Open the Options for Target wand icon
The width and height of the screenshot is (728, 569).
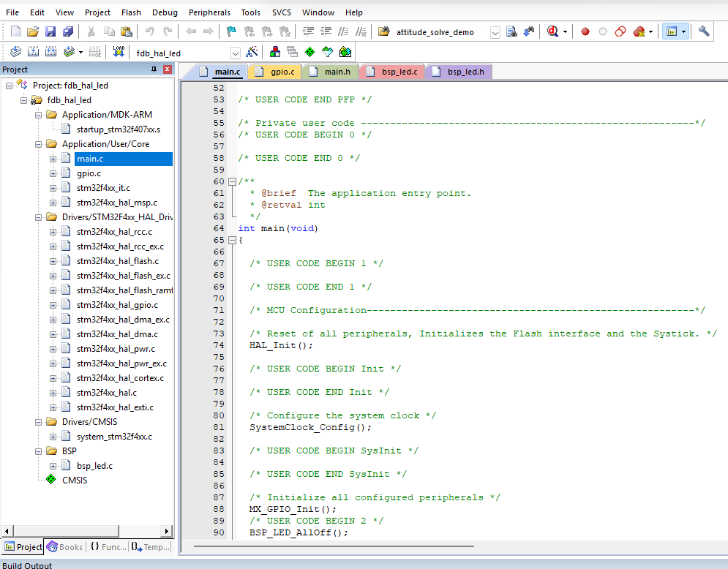click(252, 52)
